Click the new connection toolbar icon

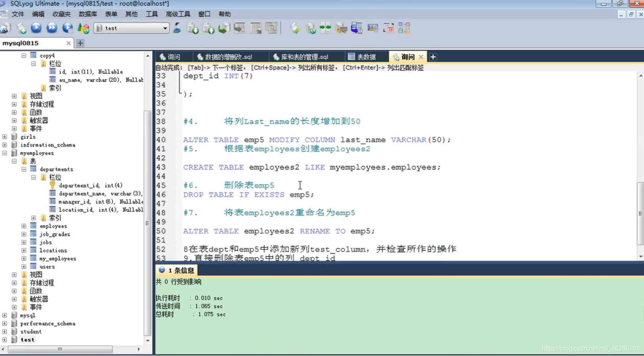[6, 28]
